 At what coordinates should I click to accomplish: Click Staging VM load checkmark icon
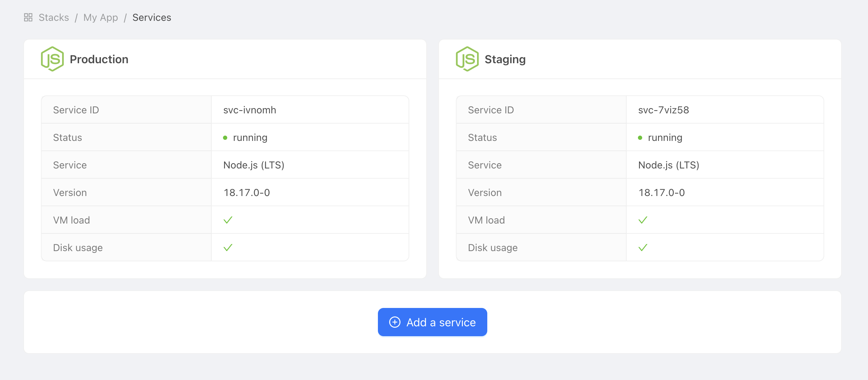click(643, 220)
